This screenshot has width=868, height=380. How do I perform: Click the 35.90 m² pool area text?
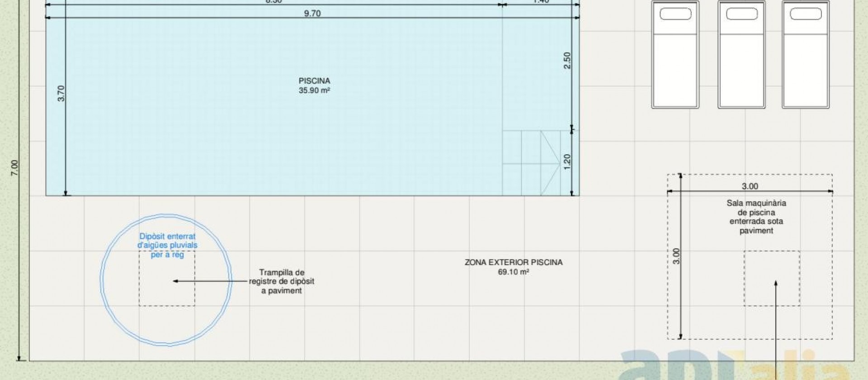pyautogui.click(x=314, y=90)
